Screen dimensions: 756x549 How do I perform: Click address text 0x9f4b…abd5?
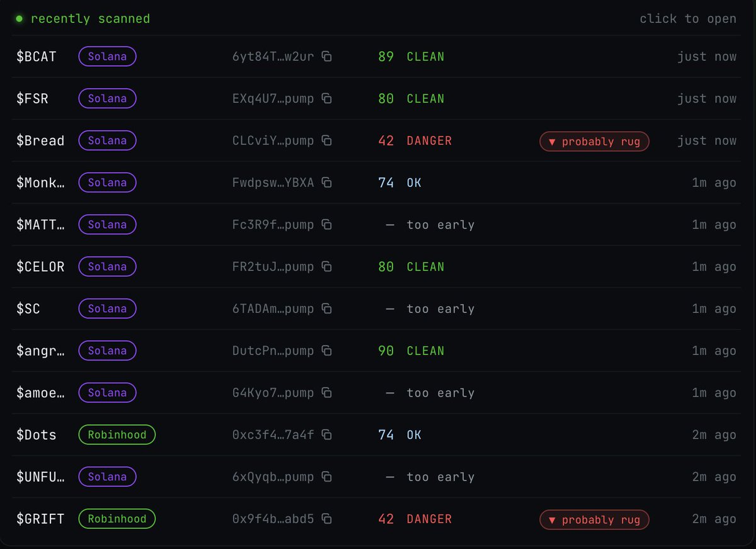click(x=273, y=519)
